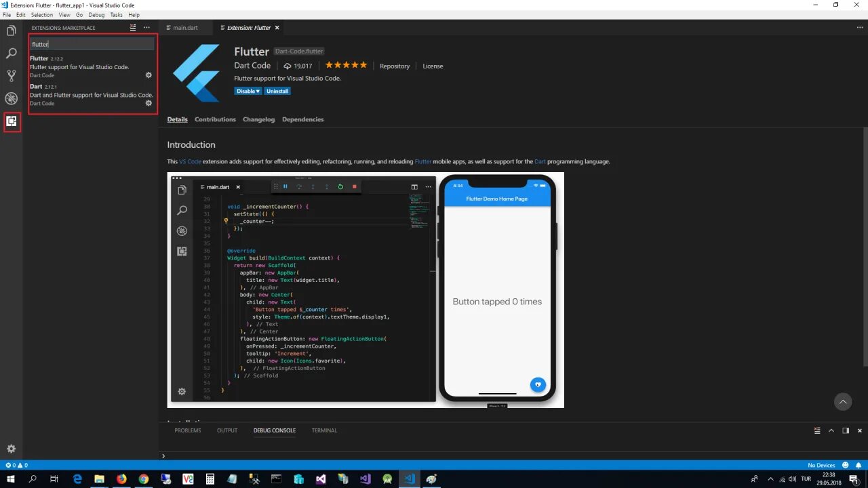Click the Uninstall button
The image size is (868, 488).
[x=277, y=91]
